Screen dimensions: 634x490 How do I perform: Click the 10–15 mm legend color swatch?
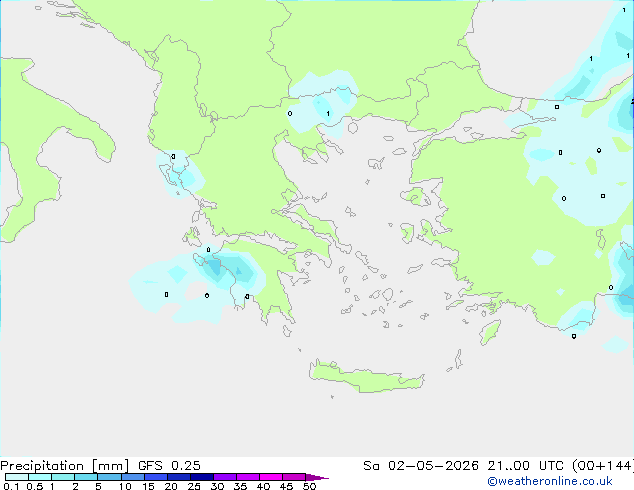(x=132, y=477)
